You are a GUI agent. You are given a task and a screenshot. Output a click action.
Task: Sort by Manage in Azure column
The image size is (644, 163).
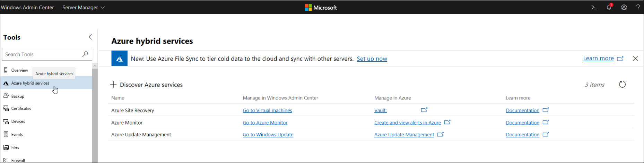coord(393,98)
